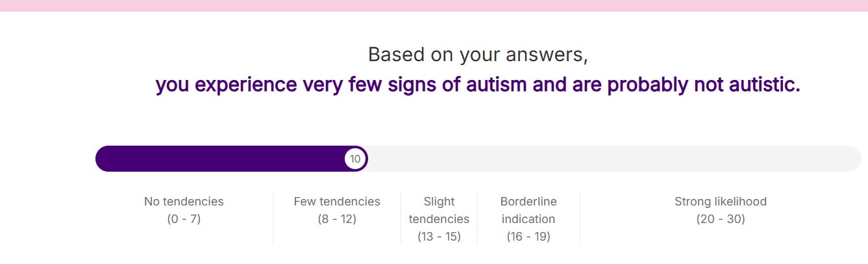Click the pink banner at the top

click(x=434, y=5)
